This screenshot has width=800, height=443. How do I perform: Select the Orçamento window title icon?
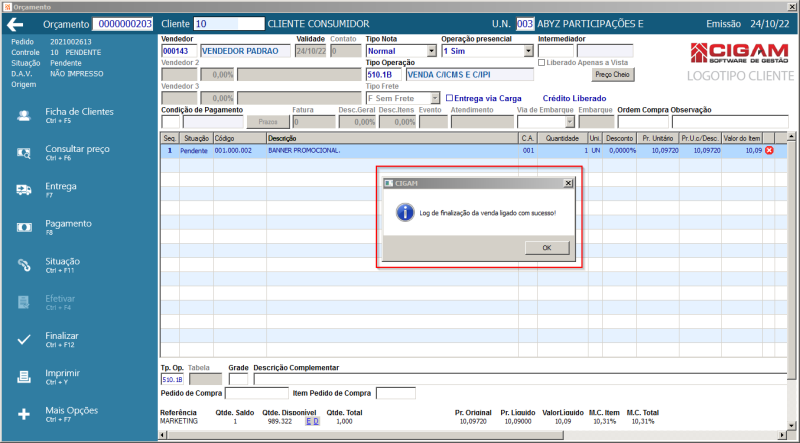tap(7, 7)
